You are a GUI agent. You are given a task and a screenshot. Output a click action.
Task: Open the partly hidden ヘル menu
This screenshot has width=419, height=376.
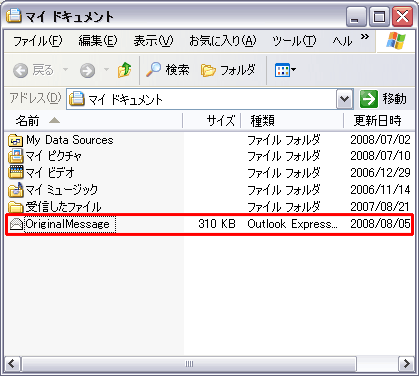[x=342, y=41]
